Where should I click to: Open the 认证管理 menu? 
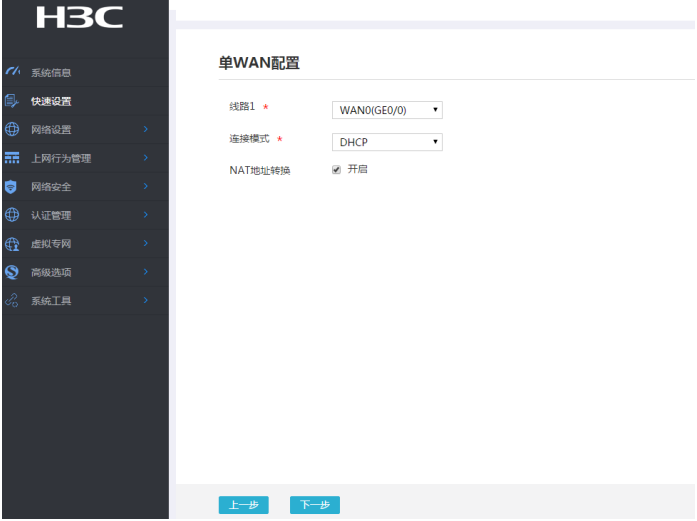(x=85, y=215)
